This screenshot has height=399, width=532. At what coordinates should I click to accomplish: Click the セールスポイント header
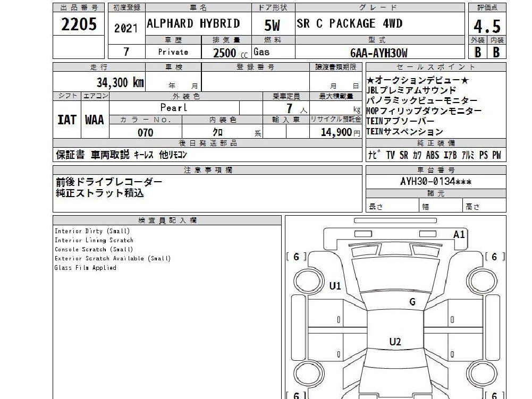pyautogui.click(x=436, y=67)
